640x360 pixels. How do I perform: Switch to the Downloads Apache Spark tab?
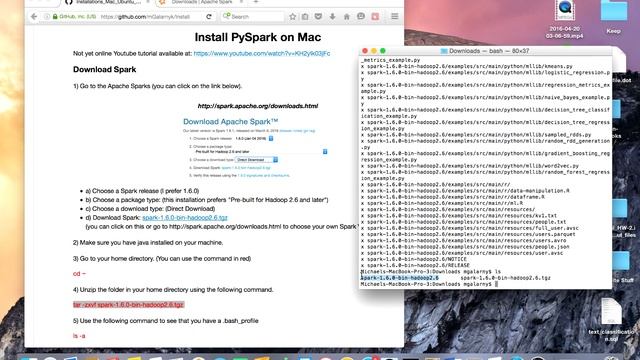coord(201,2)
